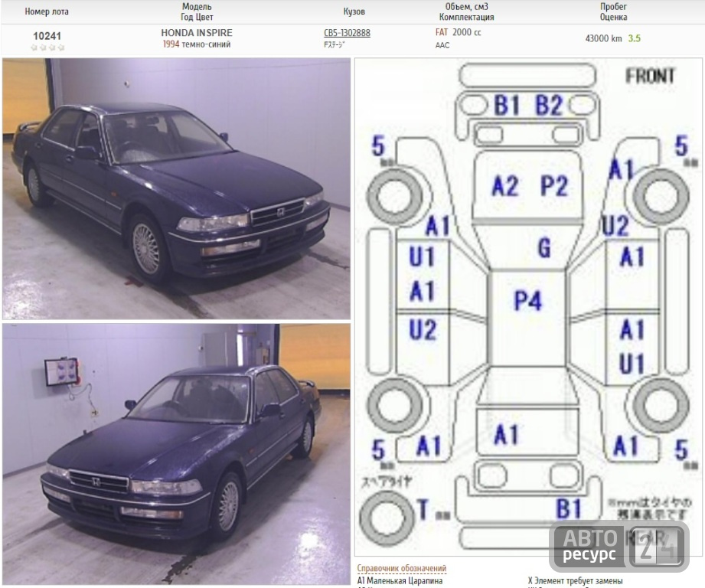Click the G windshield mark on diagram
Viewport: 705px width, 588px height.
coord(544,248)
